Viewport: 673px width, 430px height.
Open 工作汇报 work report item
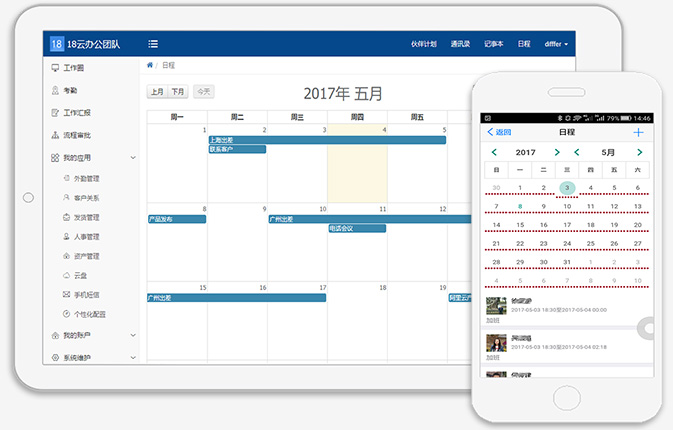coord(71,113)
